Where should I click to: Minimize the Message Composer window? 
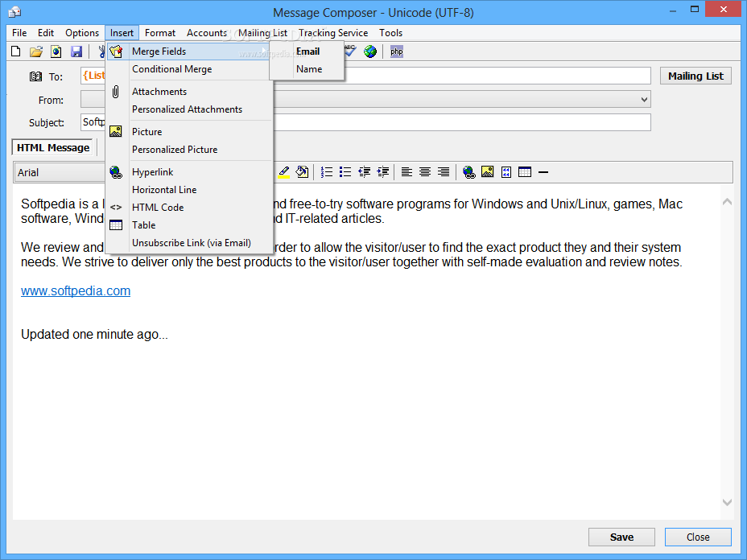(x=673, y=10)
